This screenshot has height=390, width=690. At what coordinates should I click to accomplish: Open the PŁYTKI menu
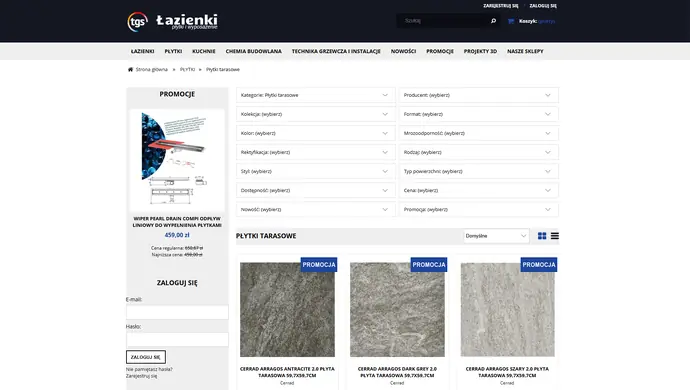[x=173, y=52]
